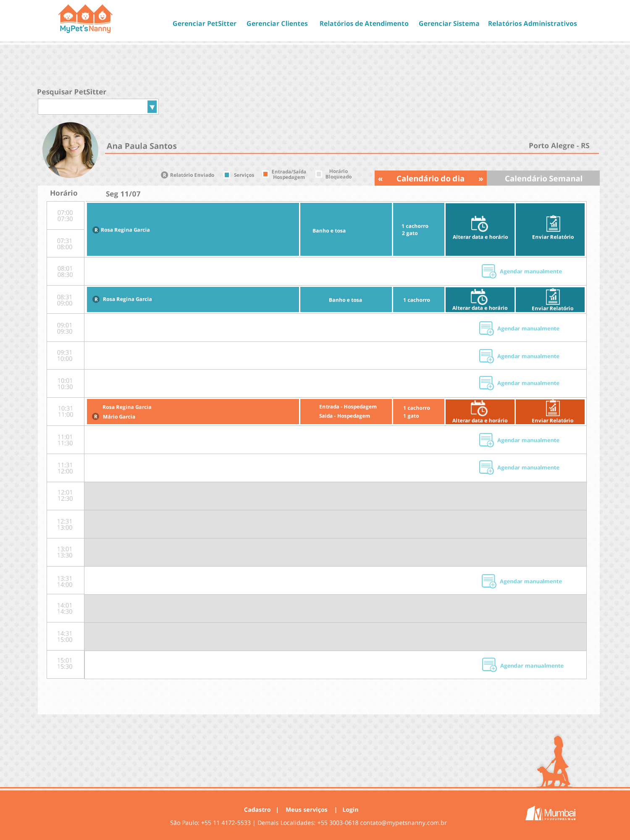The height and width of the screenshot is (840, 630).
Task: Click report icon in 07:00 Rosa Regina row
Action: (x=553, y=224)
